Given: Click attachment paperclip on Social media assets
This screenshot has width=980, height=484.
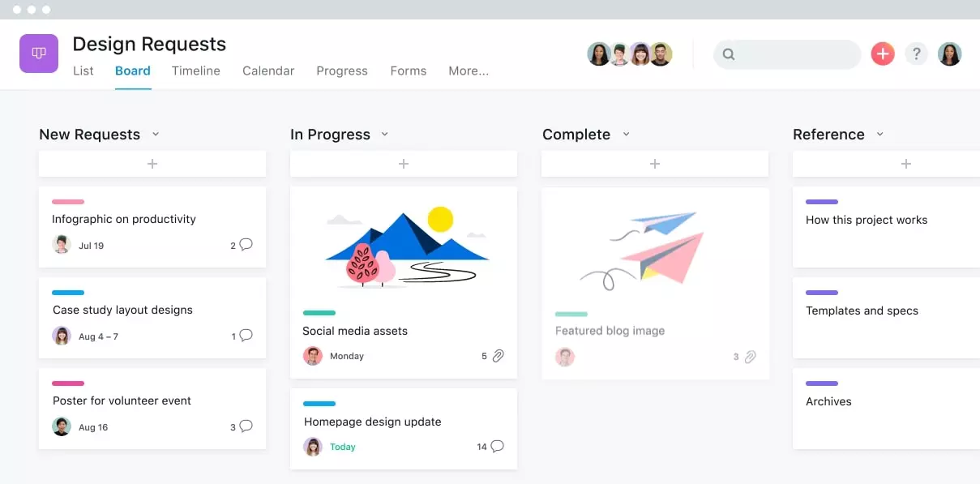Looking at the screenshot, I should pyautogui.click(x=499, y=355).
